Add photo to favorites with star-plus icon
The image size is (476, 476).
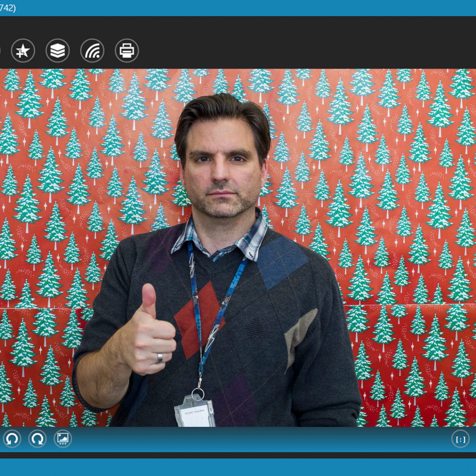point(23,51)
